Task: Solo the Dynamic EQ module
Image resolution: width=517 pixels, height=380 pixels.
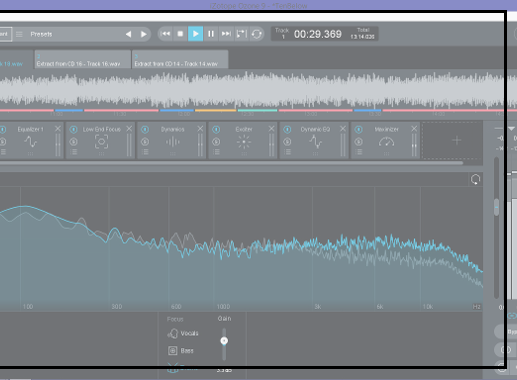Action: point(287,142)
